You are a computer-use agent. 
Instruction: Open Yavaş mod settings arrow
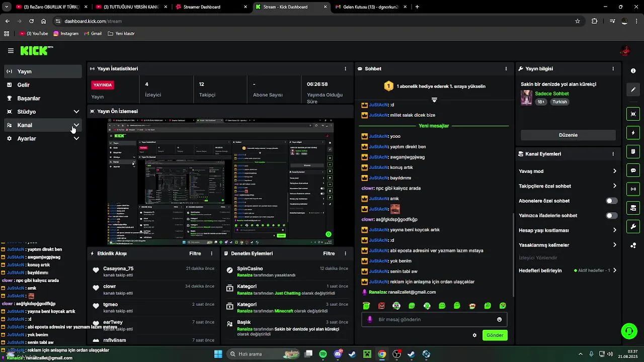[x=614, y=171]
